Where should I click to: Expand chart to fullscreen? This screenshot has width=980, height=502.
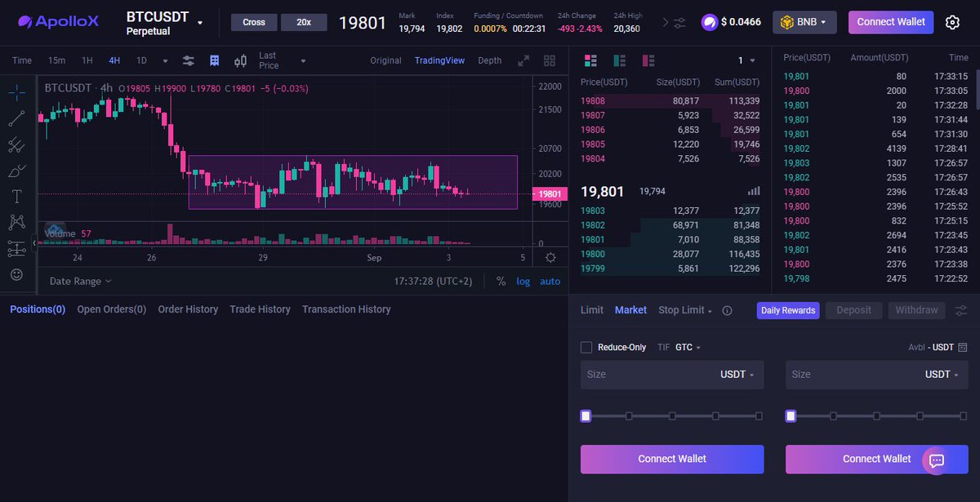[x=523, y=60]
